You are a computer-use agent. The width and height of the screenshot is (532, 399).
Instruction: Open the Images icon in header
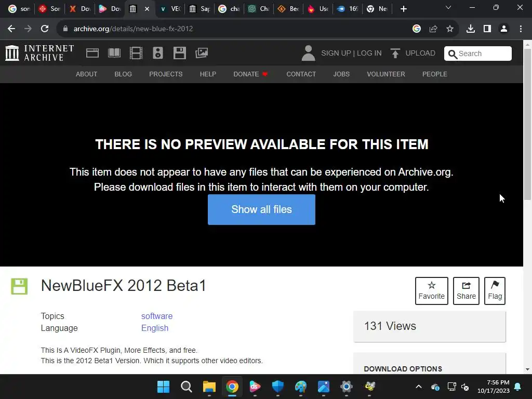pyautogui.click(x=202, y=53)
